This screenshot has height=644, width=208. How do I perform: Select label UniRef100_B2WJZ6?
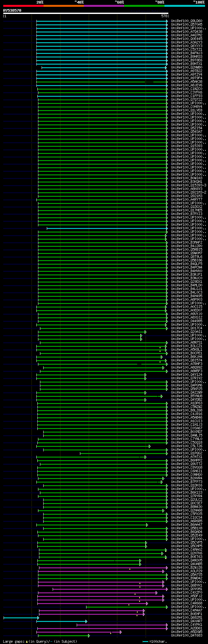[x=187, y=568]
